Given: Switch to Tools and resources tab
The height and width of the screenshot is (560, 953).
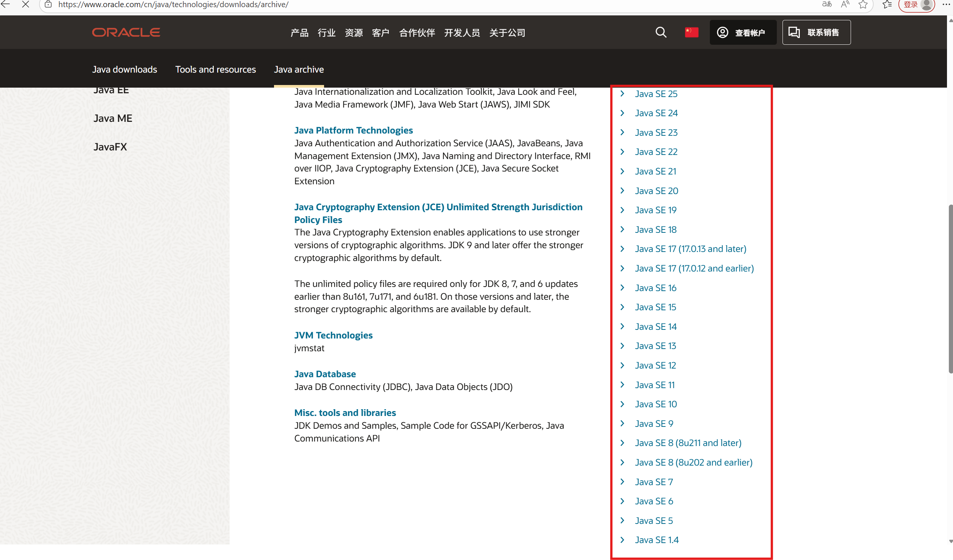Looking at the screenshot, I should (215, 70).
